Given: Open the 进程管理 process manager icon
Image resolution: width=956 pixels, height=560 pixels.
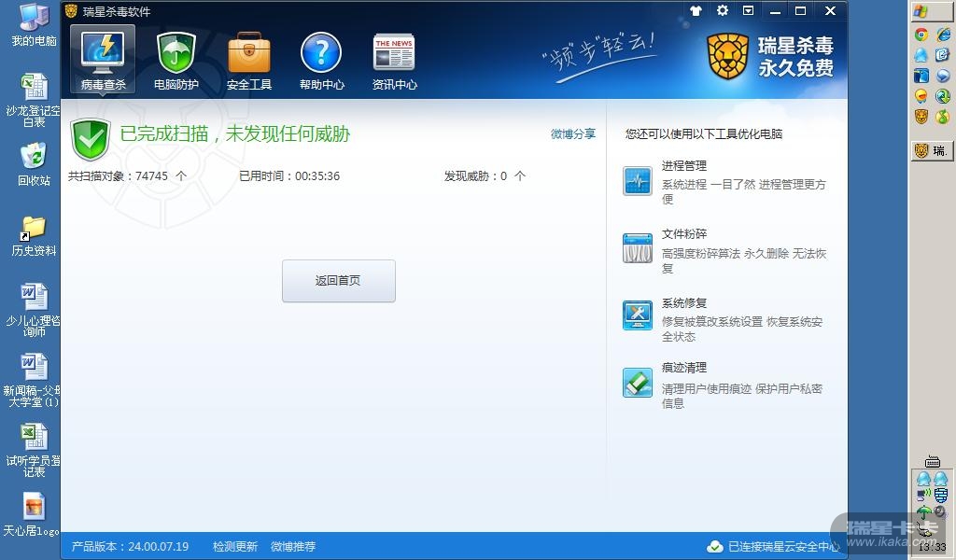Looking at the screenshot, I should (638, 181).
